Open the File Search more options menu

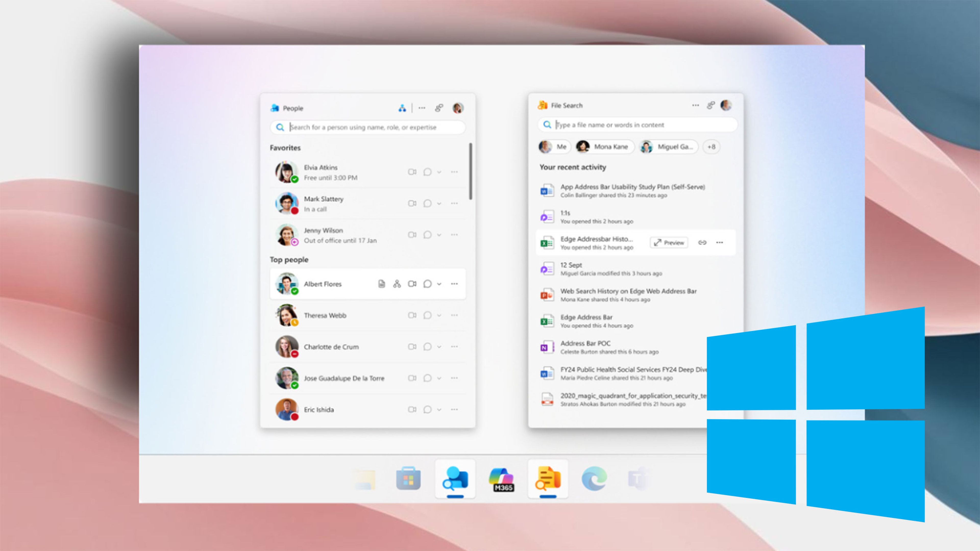[695, 105]
